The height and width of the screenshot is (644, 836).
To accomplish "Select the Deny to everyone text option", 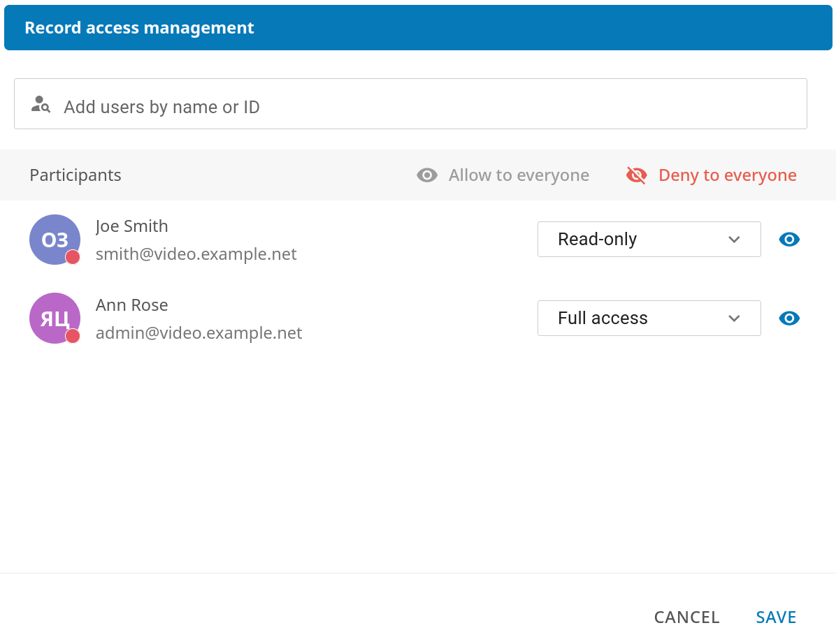I will 727,175.
